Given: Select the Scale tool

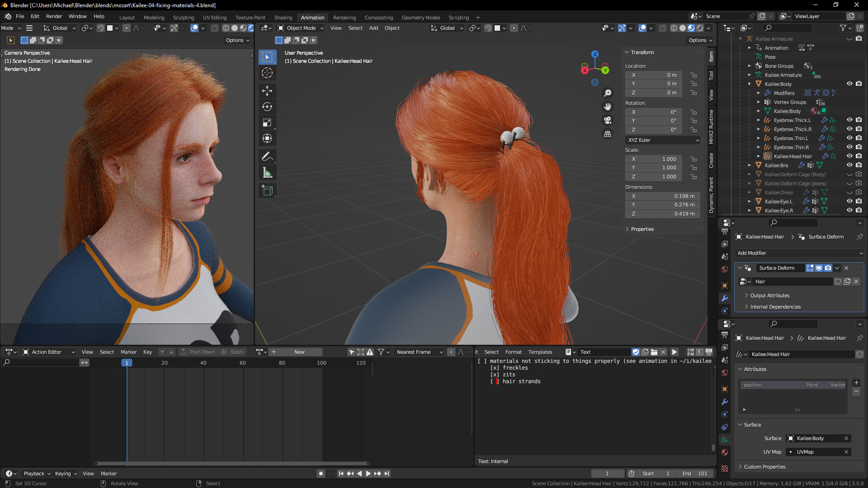Looking at the screenshot, I should coord(267,122).
